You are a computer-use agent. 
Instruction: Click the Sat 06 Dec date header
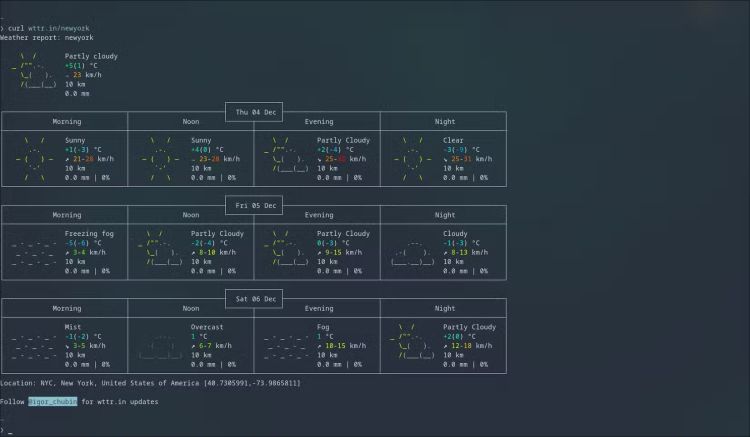[x=255, y=298]
